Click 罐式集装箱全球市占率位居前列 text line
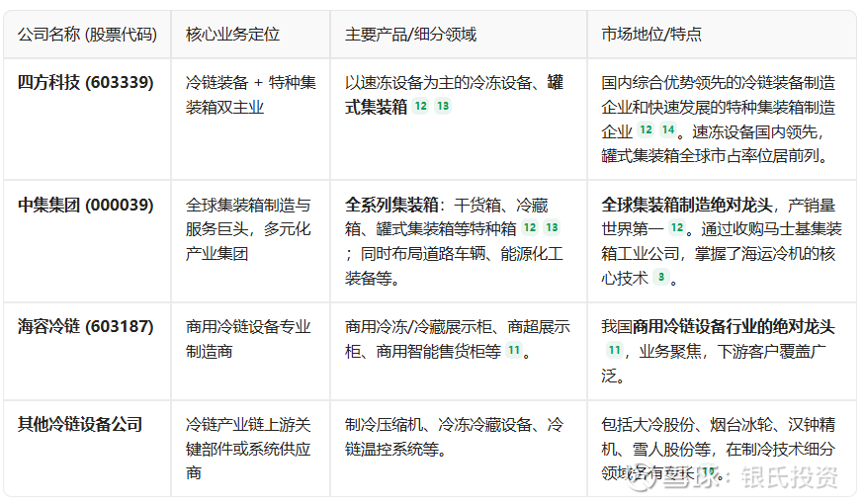Image resolution: width=864 pixels, height=504 pixels. 715,156
